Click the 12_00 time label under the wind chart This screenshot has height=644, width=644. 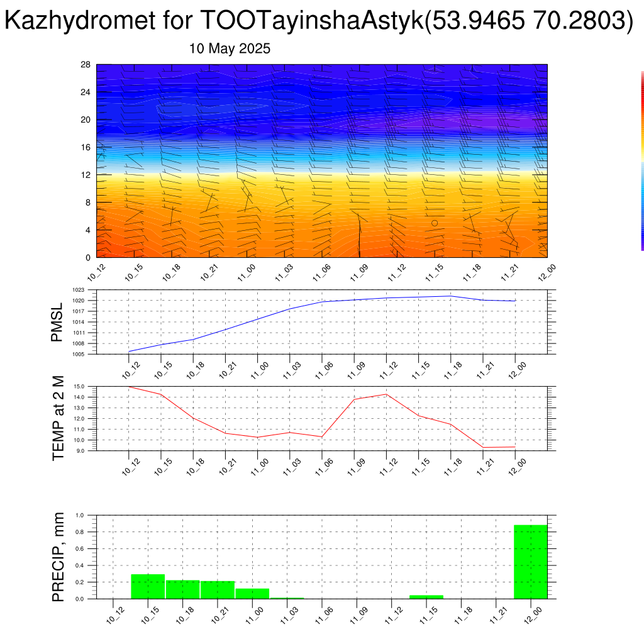click(547, 272)
